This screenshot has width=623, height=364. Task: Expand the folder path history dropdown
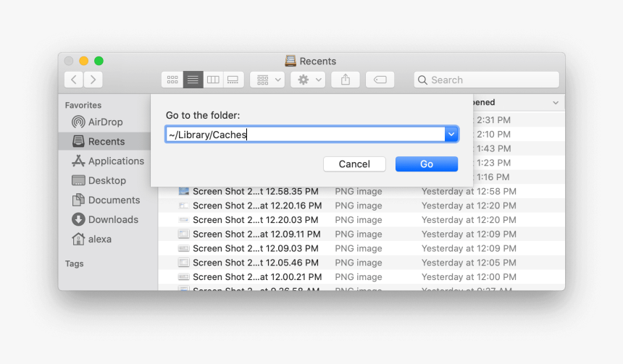click(451, 135)
